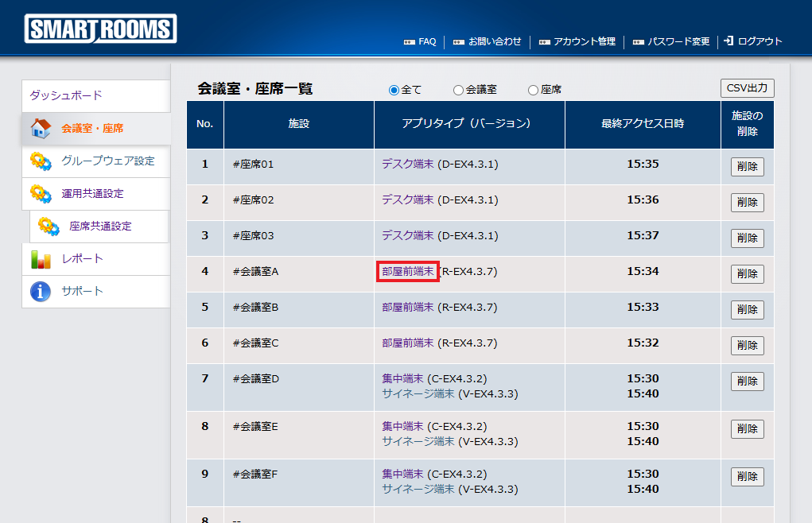Viewport: 812px width, 523px height.
Task: Click the logout arrow icon in header
Action: 728,41
